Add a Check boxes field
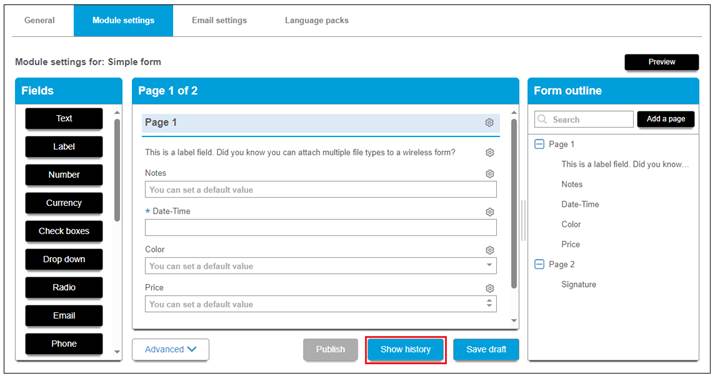 64,231
